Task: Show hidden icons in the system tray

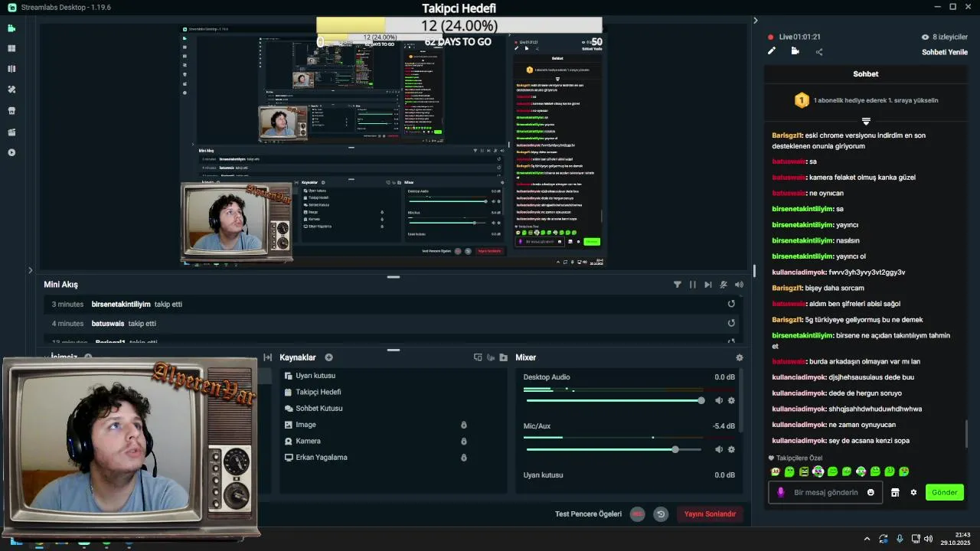Action: tap(867, 539)
